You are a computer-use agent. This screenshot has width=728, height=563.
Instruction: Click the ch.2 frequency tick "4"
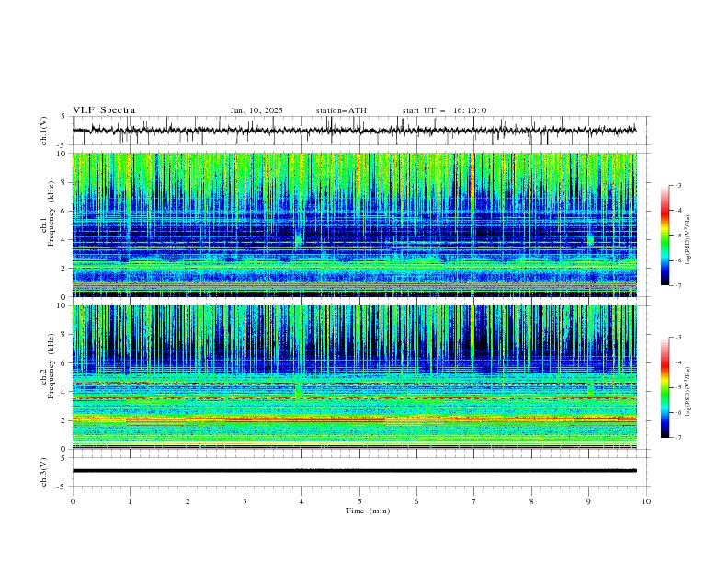[64, 392]
